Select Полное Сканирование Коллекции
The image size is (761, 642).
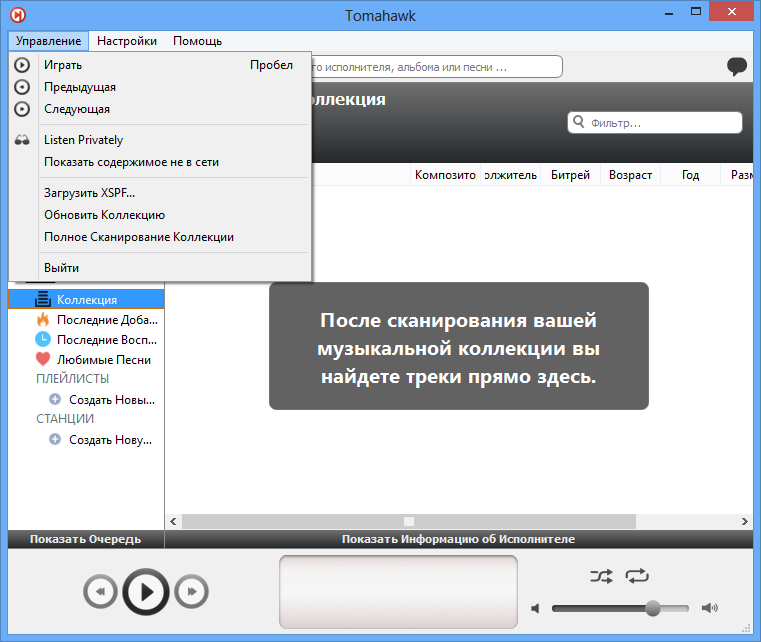160,237
